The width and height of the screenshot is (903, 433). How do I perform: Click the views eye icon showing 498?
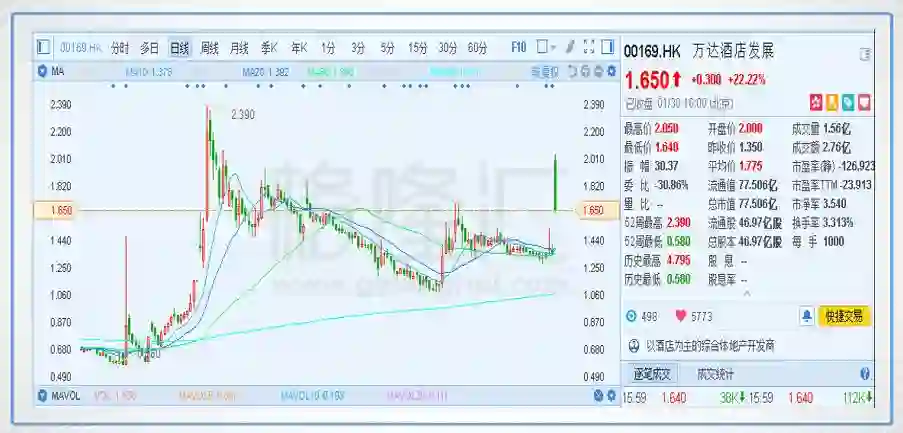(x=632, y=316)
